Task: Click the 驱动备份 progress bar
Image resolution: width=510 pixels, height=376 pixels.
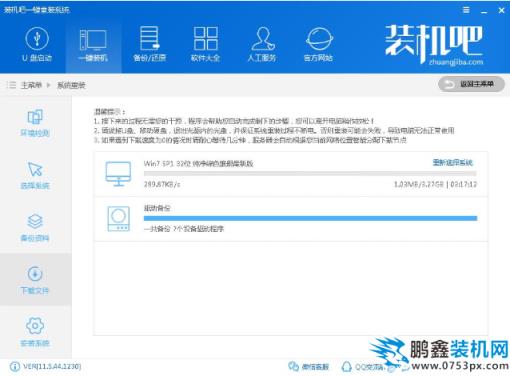Action: pos(310,218)
